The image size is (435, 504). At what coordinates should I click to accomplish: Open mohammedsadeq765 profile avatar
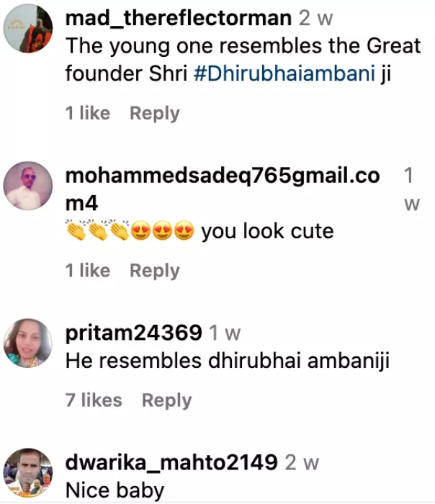tap(28, 186)
